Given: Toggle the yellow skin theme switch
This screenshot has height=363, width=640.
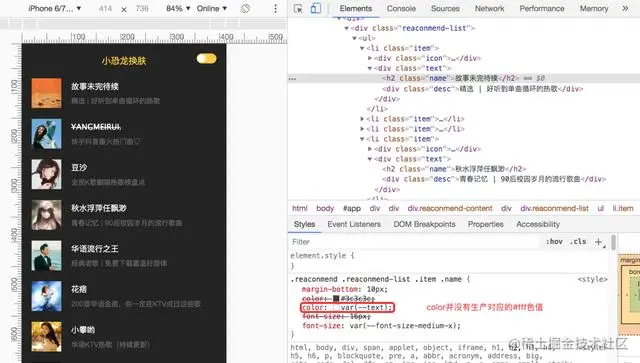Looking at the screenshot, I should (x=206, y=58).
